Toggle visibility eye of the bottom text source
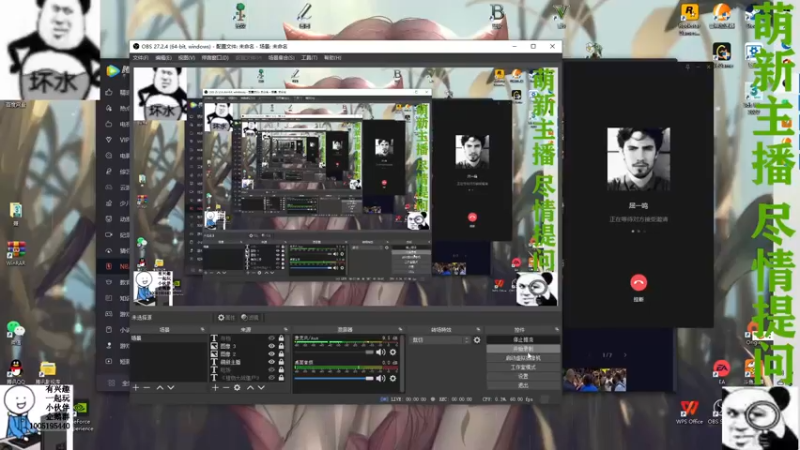Screen dimensions: 800x450 271,378
